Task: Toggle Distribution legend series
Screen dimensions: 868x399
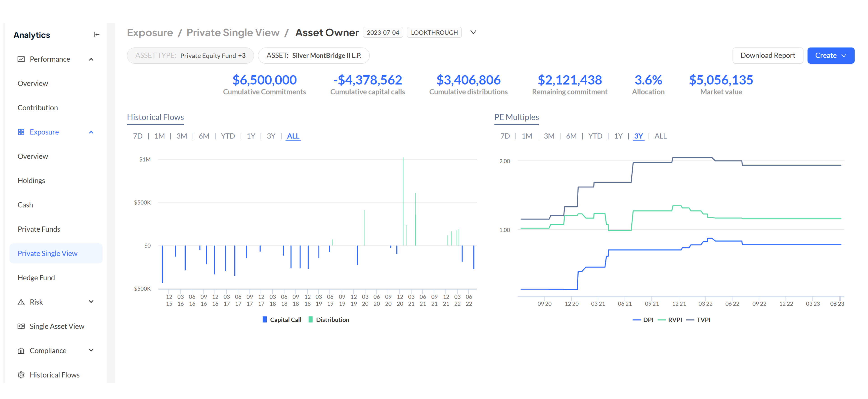Action: pos(328,320)
